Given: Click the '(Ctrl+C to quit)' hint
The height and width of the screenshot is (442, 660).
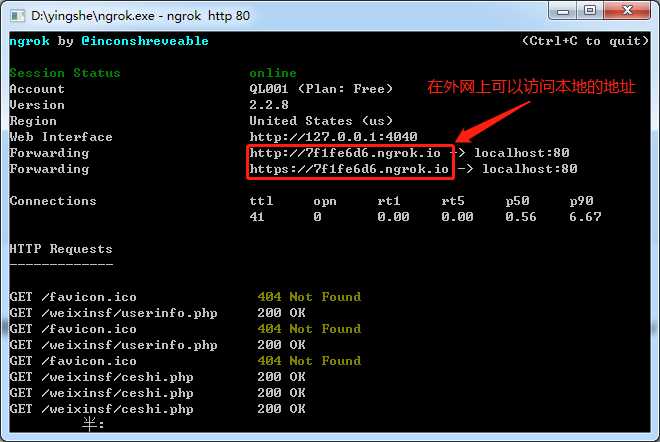Looking at the screenshot, I should click(585, 41).
